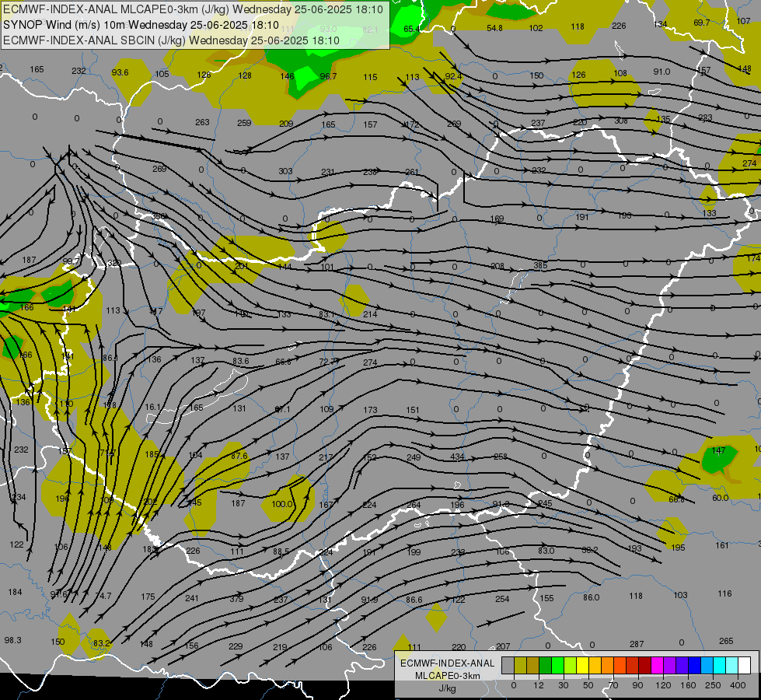
Task: Click the dark green legend swatch
Action: pyautogui.click(x=545, y=665)
